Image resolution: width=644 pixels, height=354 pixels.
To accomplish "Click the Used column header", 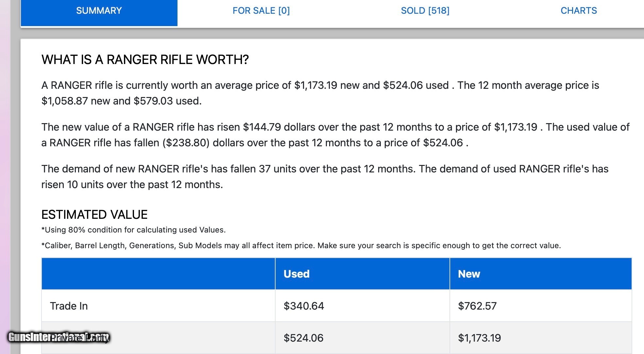I will (x=297, y=274).
